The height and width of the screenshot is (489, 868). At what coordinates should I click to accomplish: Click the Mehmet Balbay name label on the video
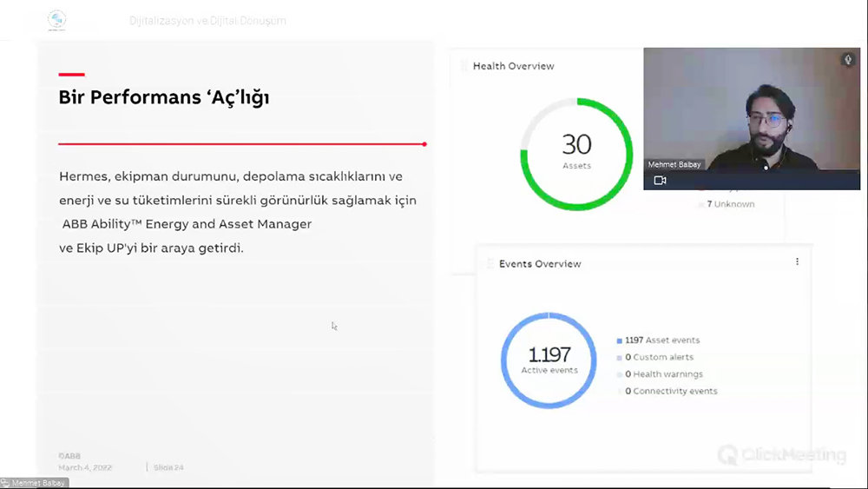click(x=674, y=164)
